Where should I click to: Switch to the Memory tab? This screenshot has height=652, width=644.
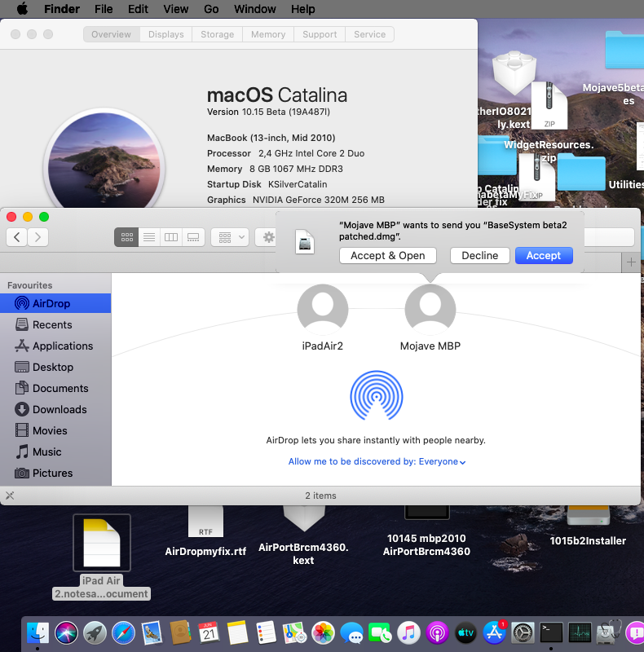pos(268,34)
